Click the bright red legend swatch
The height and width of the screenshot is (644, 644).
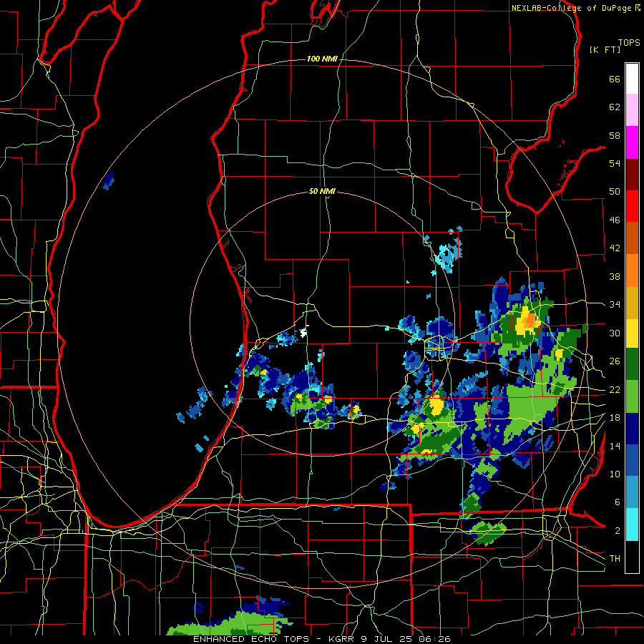[632, 206]
